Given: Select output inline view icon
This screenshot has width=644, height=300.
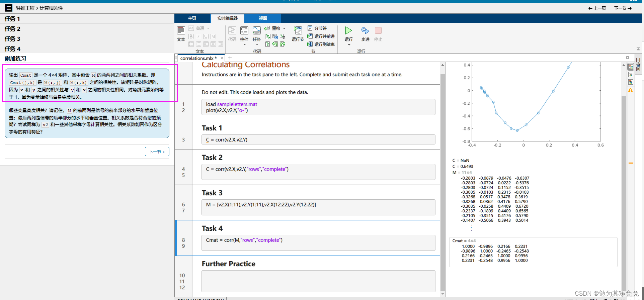Looking at the screenshot, I should click(x=631, y=75).
